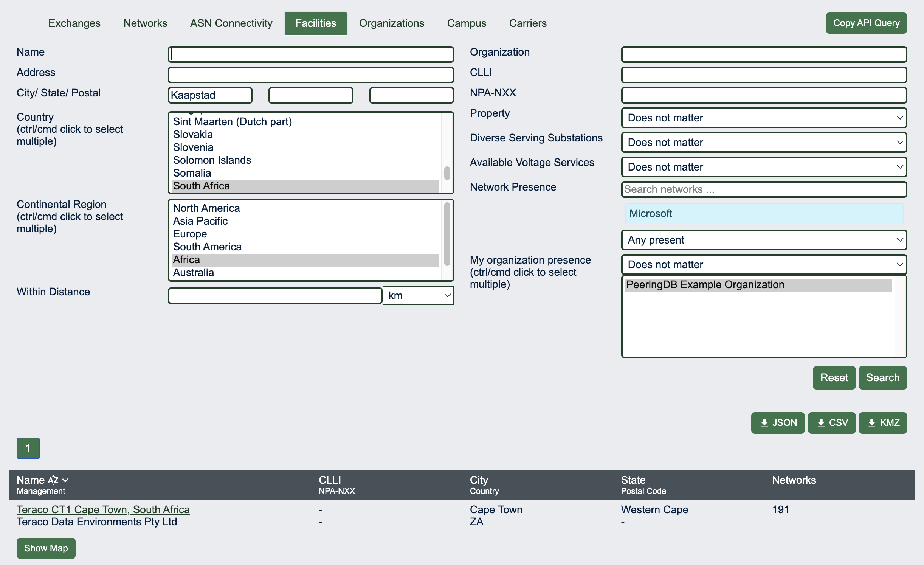Click the Microsoft network tag
The image size is (924, 565).
(764, 214)
